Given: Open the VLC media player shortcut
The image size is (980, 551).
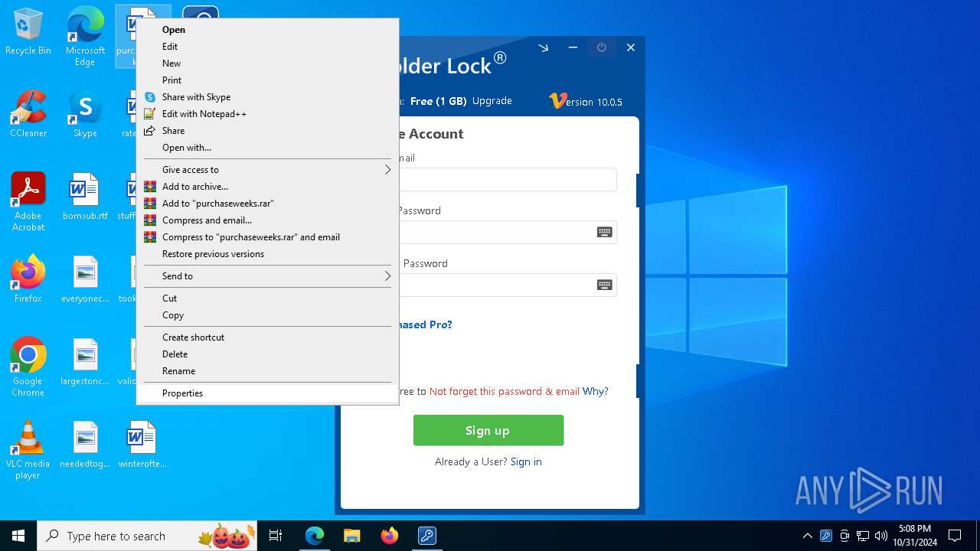Looking at the screenshot, I should pyautogui.click(x=28, y=450).
